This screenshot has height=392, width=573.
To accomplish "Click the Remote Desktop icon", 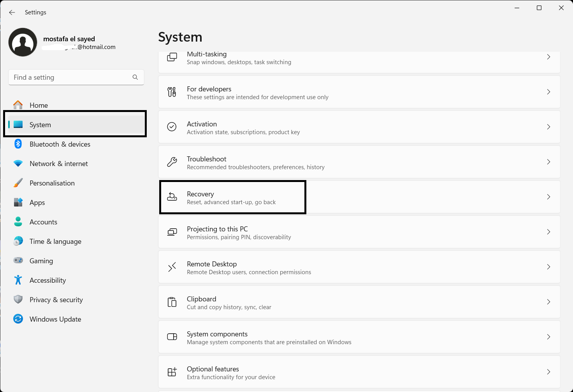I will click(172, 267).
